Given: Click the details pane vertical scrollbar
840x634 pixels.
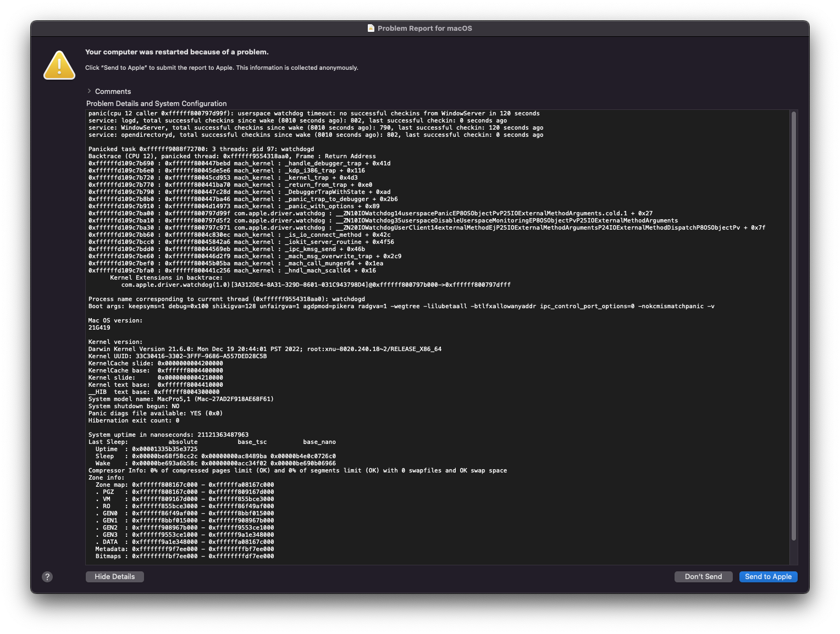Looking at the screenshot, I should coord(793,326).
